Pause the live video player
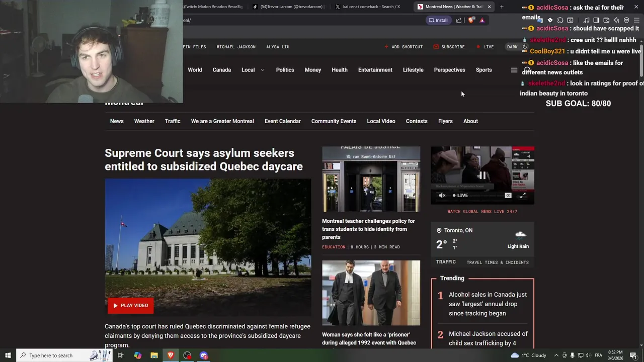The height and width of the screenshot is (362, 644). pyautogui.click(x=482, y=175)
